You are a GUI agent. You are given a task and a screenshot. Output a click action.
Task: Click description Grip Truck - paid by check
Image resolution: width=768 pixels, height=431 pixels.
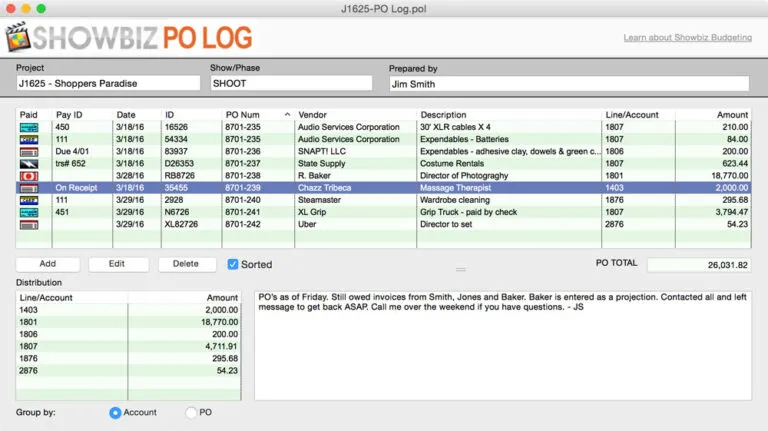[468, 213]
